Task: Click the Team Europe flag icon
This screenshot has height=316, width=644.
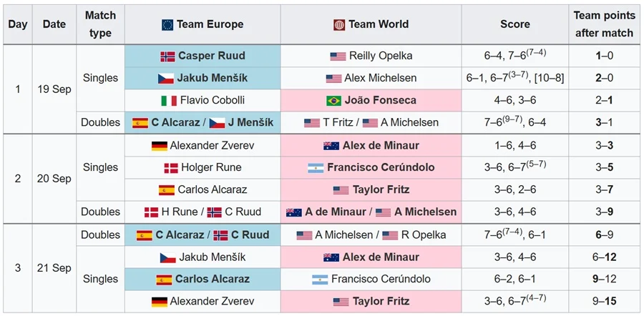Action: tap(167, 24)
